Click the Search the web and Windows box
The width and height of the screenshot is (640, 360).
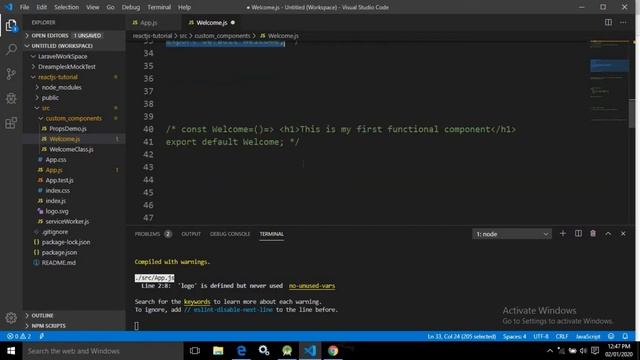(102, 351)
